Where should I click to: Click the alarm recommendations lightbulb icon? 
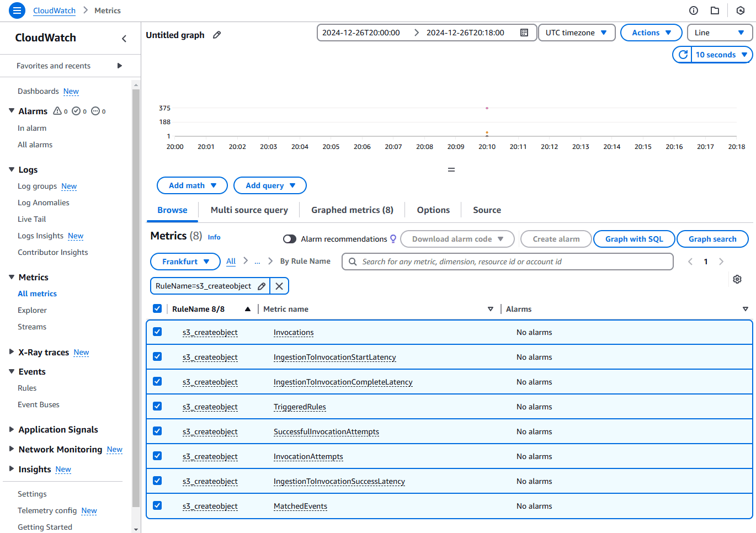393,239
